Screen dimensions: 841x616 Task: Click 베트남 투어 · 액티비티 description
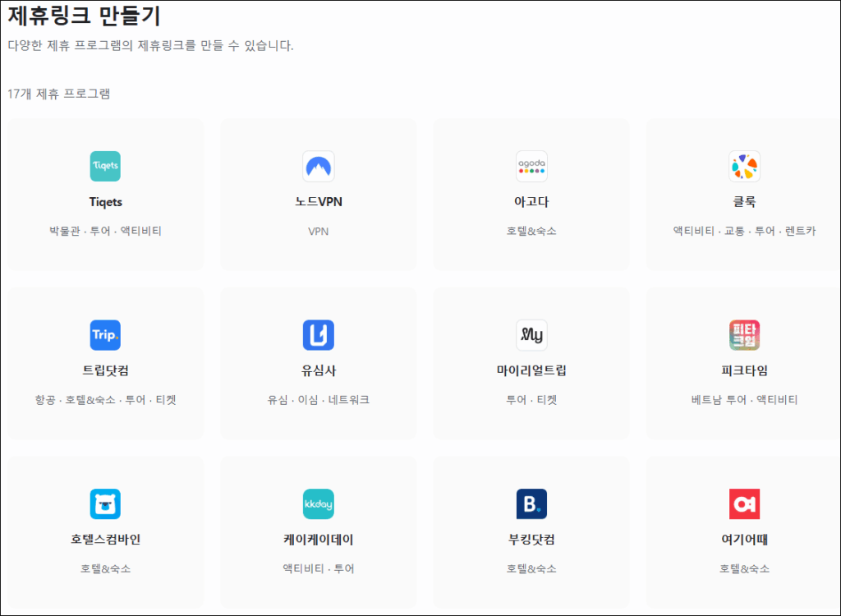click(x=744, y=400)
